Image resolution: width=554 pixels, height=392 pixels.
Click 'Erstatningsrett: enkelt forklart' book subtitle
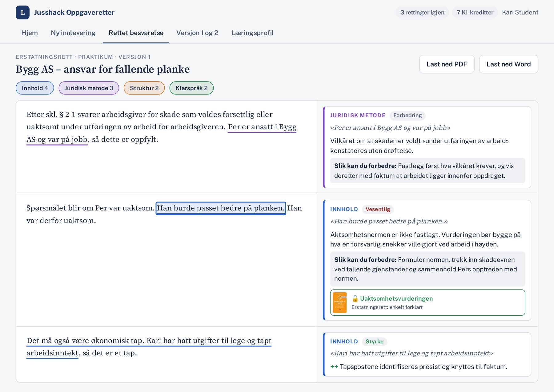coord(387,307)
